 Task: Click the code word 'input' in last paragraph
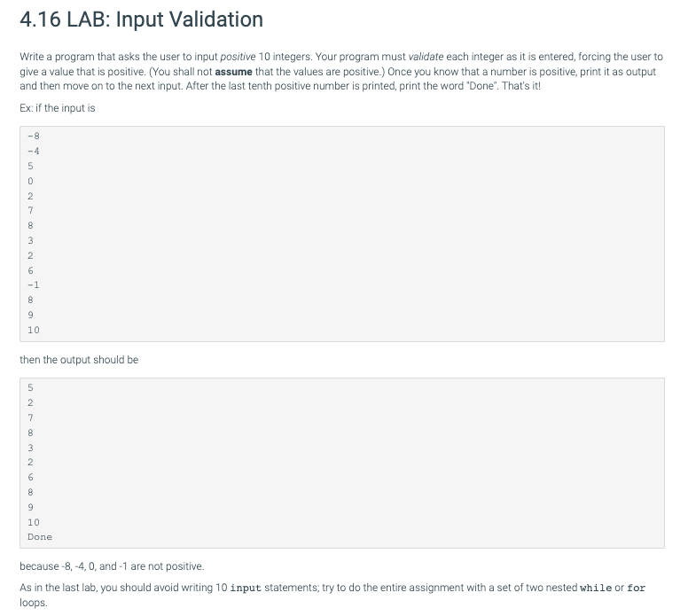tap(246, 588)
